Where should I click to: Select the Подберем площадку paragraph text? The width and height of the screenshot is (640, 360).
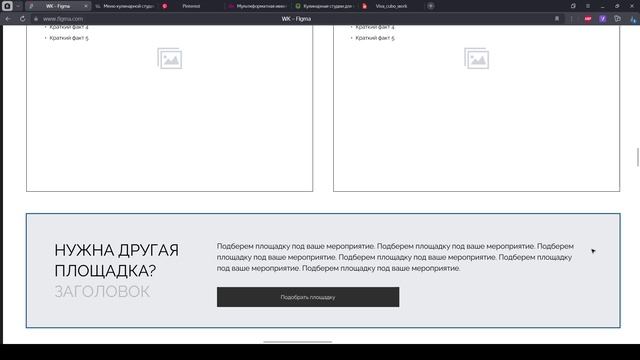395,257
